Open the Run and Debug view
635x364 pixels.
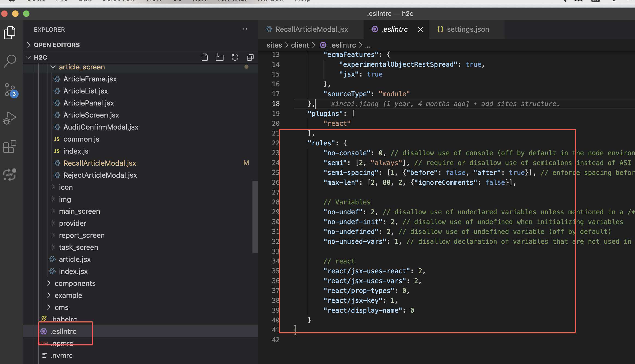pos(10,118)
